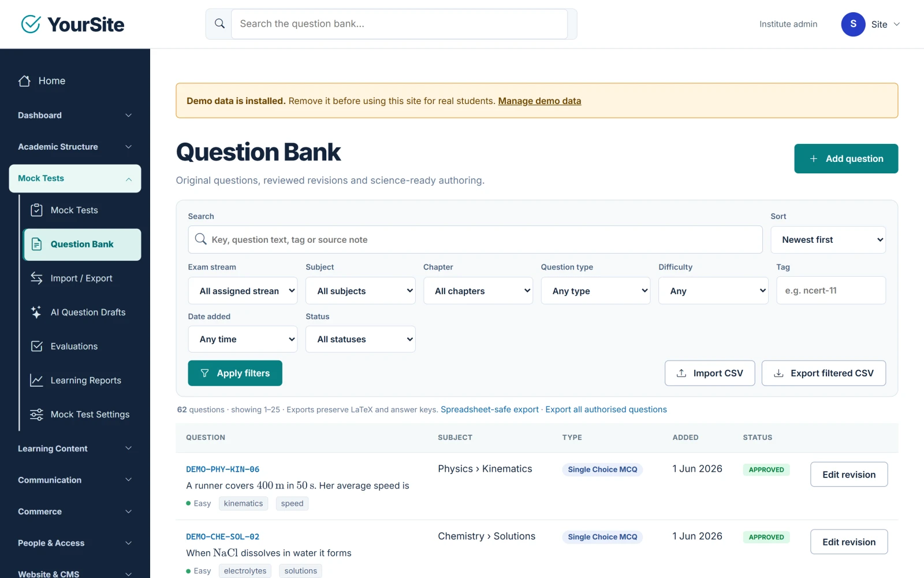Image resolution: width=924 pixels, height=578 pixels.
Task: Click the Home house icon in sidebar
Action: [x=24, y=81]
